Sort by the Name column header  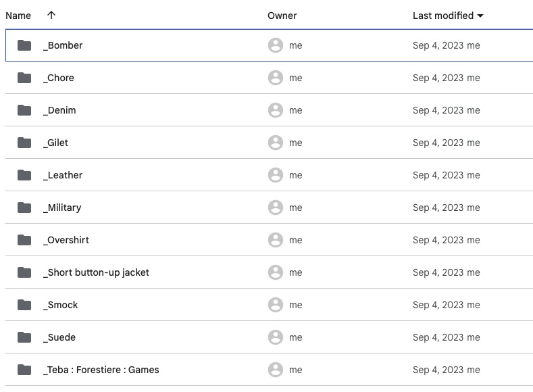pos(18,16)
